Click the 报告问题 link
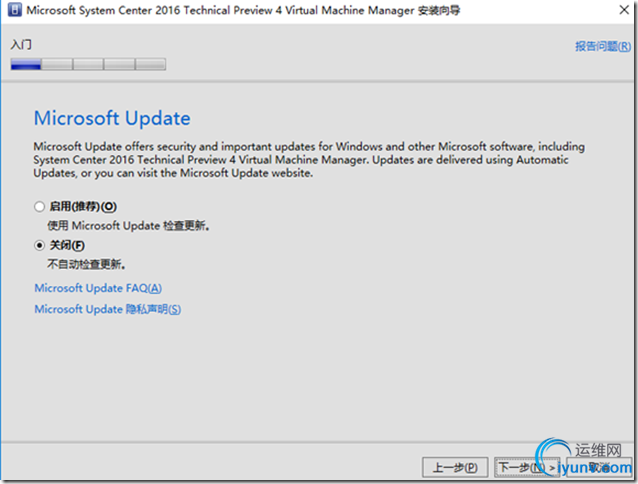Screen dimensions: 638x484 [x=603, y=46]
